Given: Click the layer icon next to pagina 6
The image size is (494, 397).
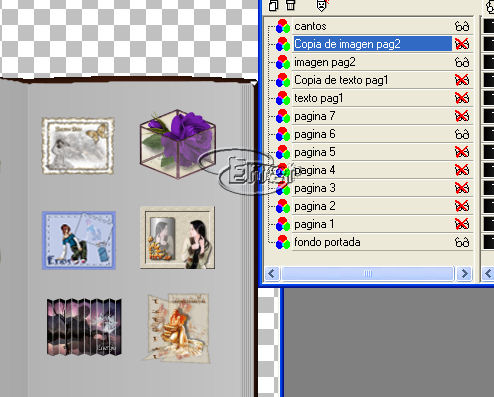Looking at the screenshot, I should pos(283,134).
